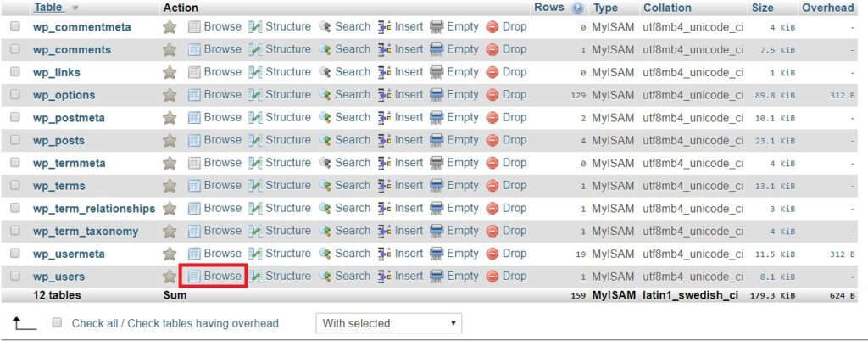The width and height of the screenshot is (868, 341).
Task: Click the Overhead column header
Action: 827,8
